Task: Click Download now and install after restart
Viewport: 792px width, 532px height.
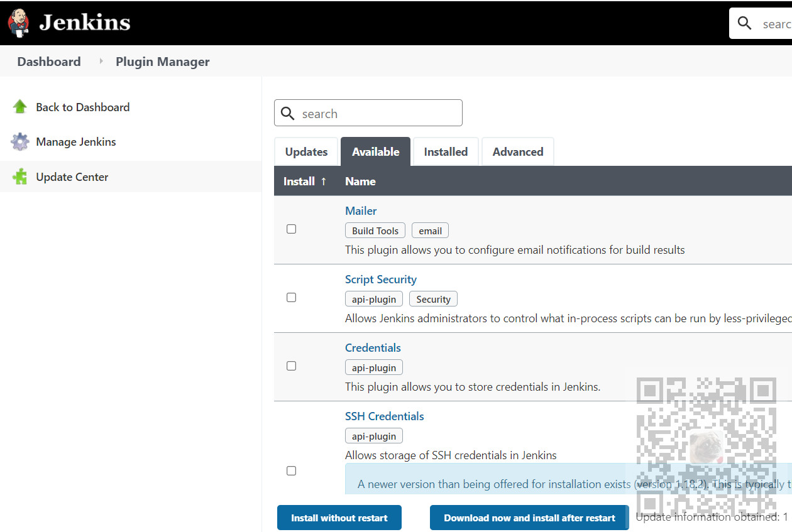Action: [529, 518]
